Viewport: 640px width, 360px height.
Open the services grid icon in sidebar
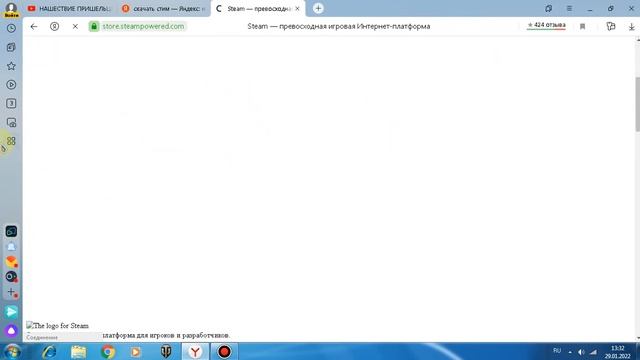(11, 141)
